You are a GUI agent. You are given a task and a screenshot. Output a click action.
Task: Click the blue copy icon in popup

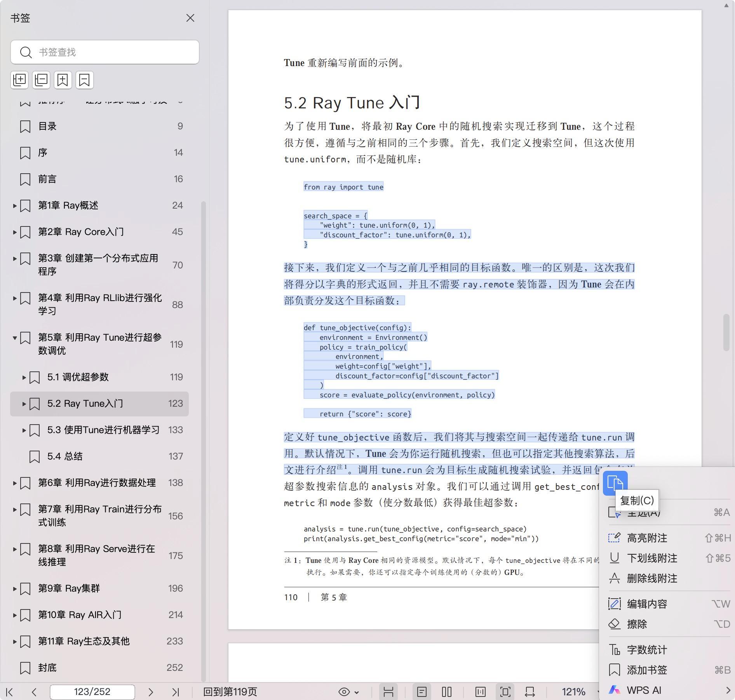[615, 483]
